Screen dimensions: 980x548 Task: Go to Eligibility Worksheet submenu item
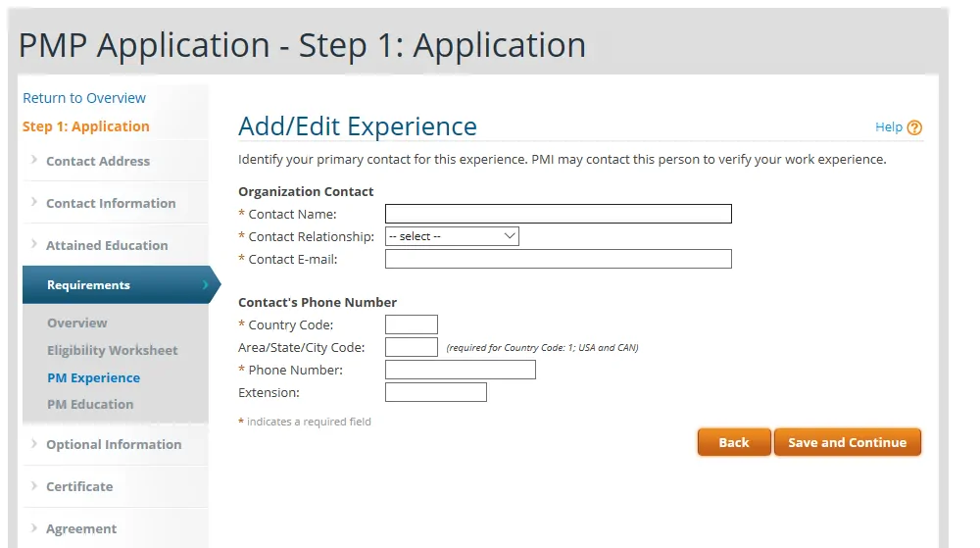click(x=113, y=350)
